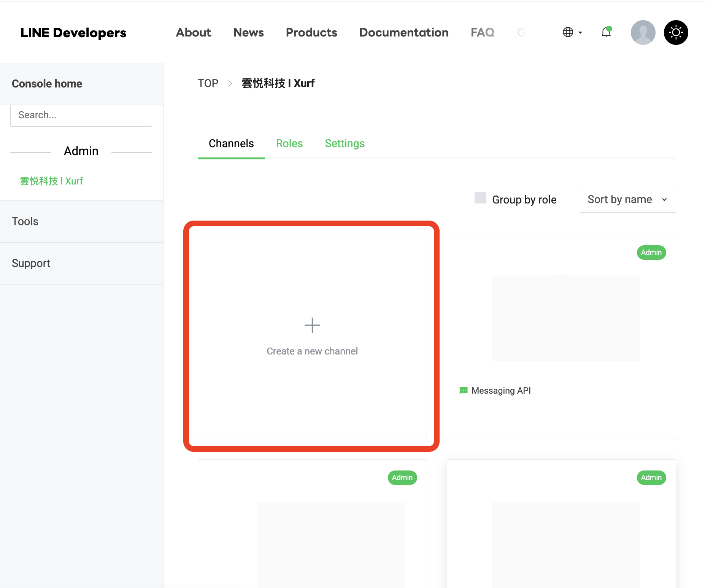705x588 pixels.
Task: Click the Create a new channel label
Action: click(312, 351)
